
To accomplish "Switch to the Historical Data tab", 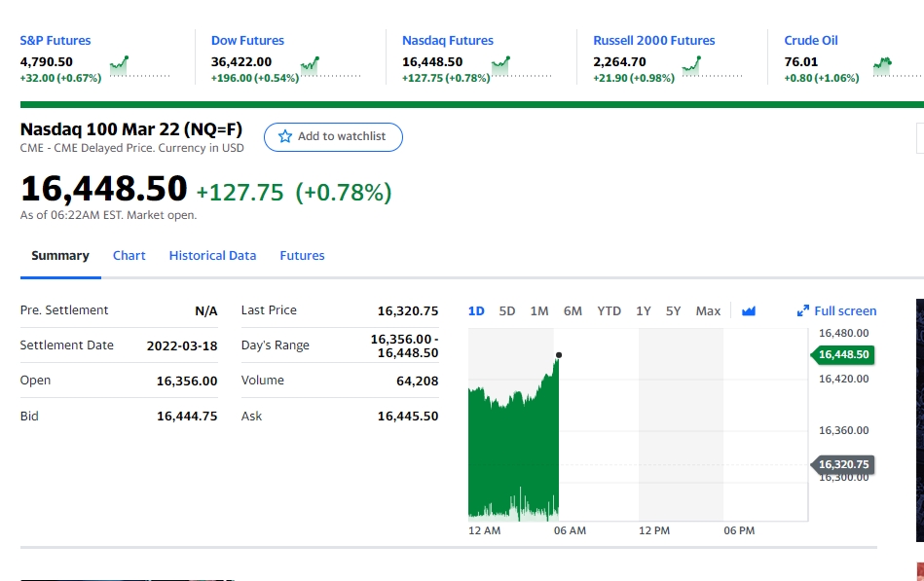I will [212, 256].
